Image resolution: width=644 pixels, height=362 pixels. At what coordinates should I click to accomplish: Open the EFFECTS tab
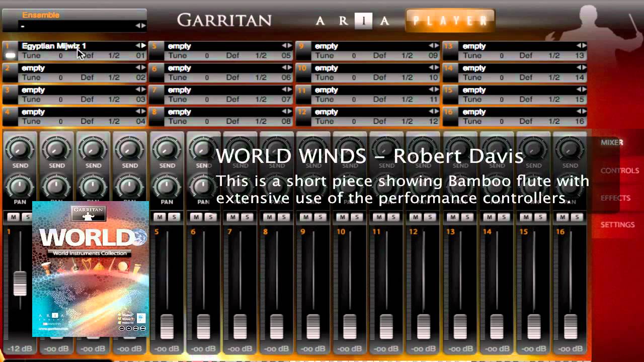(x=615, y=198)
